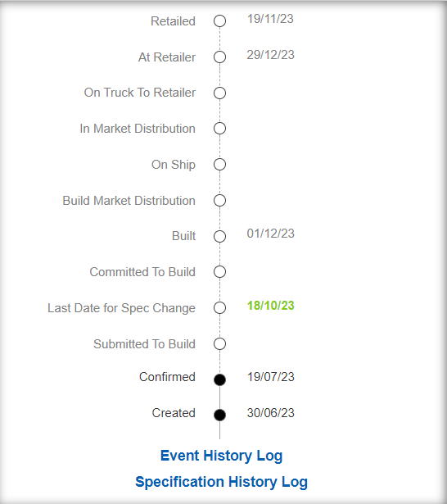Select the At Retailer status circle
The image size is (447, 504).
pyautogui.click(x=219, y=57)
